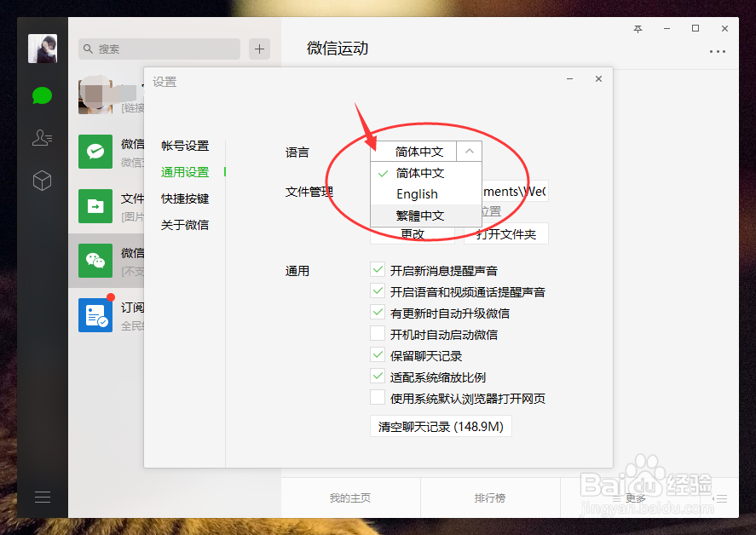This screenshot has height=535, width=756.
Task: Click the 简体中文 language combo box
Action: [x=413, y=152]
